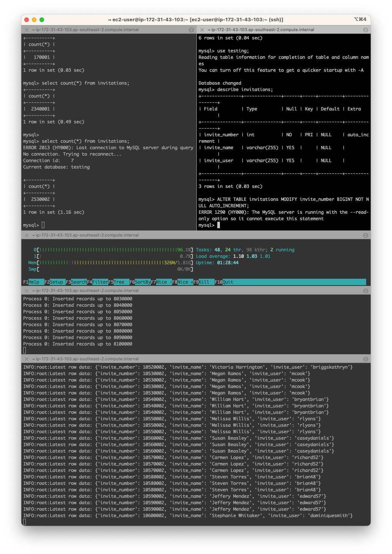The width and height of the screenshot is (392, 554).
Task: Click CPU 1 usage meter at 0.7%
Action: [113, 256]
